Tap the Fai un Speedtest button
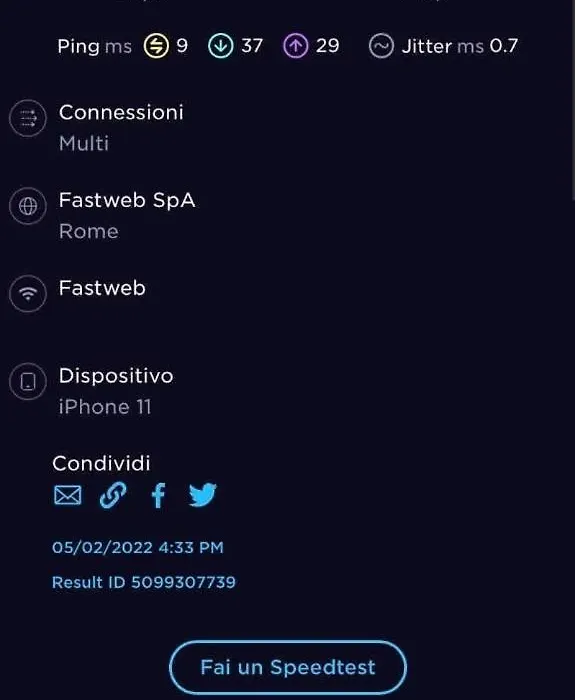Screen dimensions: 575x700 [288, 667]
